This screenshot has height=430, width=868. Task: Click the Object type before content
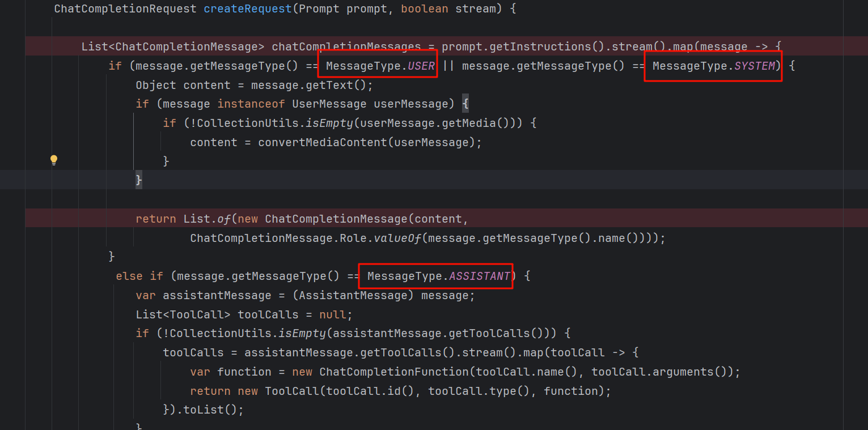[156, 86]
